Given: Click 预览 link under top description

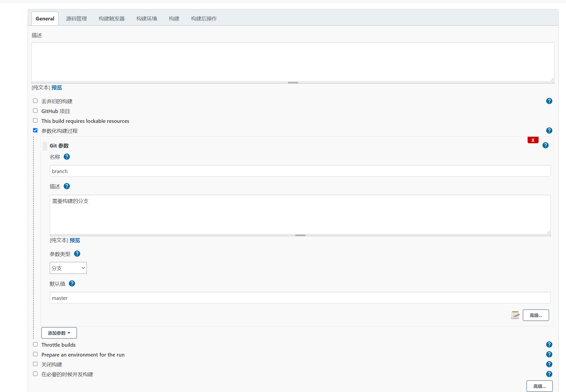Looking at the screenshot, I should click(57, 88).
